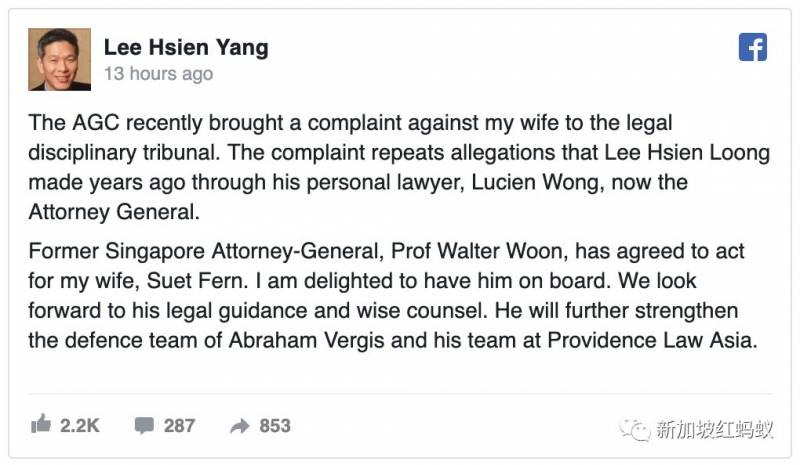Click the thumbs-up like icon

coord(41,425)
